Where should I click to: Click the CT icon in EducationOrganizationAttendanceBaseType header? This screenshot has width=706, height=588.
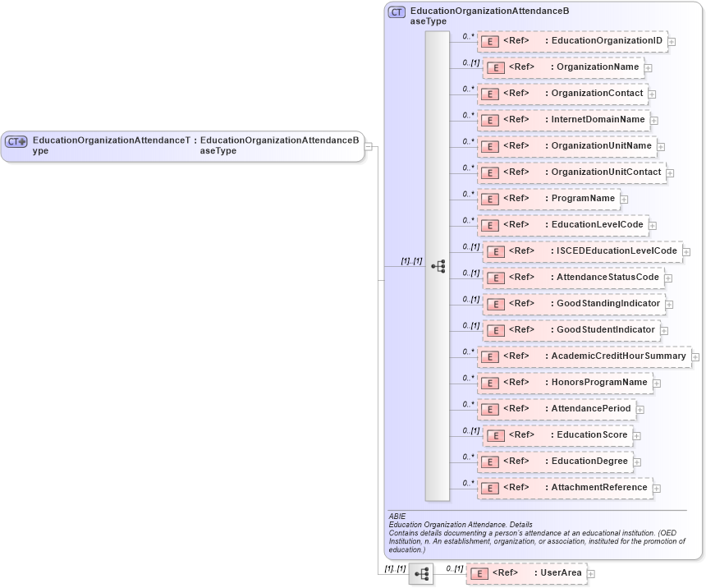tap(395, 11)
